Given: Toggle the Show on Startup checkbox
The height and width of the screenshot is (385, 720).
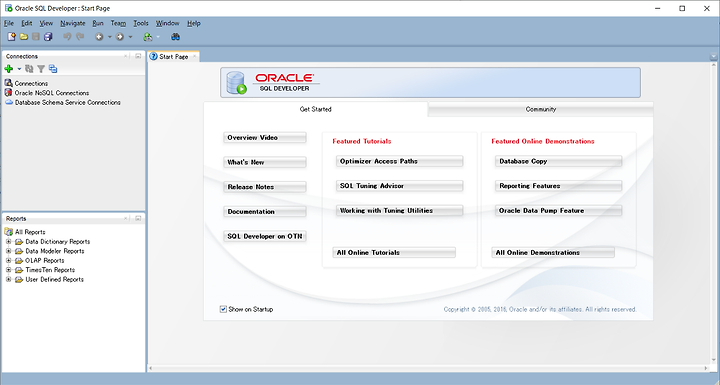Looking at the screenshot, I should point(223,309).
